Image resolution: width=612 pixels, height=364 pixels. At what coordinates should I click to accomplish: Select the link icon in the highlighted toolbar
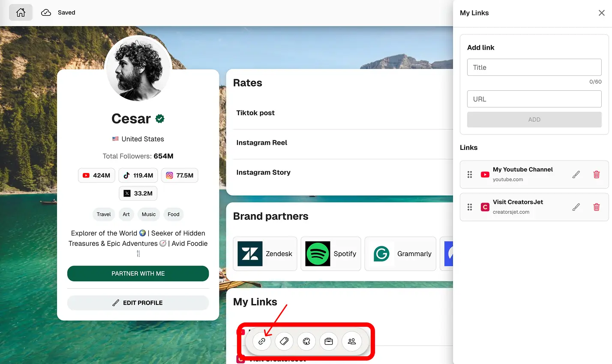coord(262,341)
